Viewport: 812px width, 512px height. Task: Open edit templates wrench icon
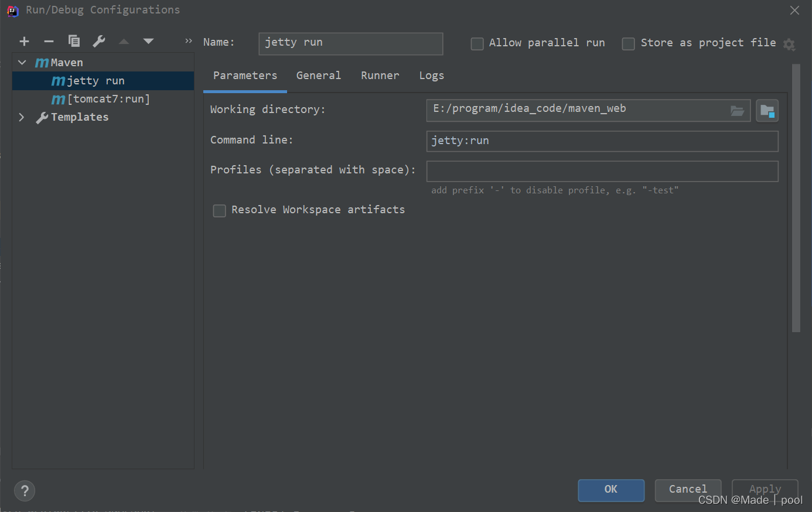point(99,41)
